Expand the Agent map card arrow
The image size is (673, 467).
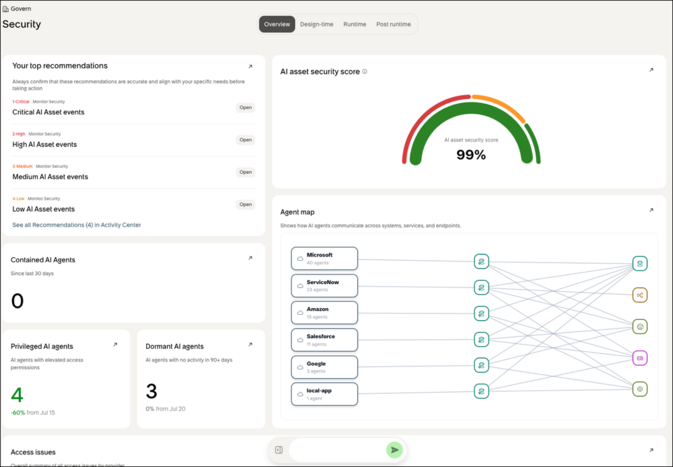tap(651, 210)
